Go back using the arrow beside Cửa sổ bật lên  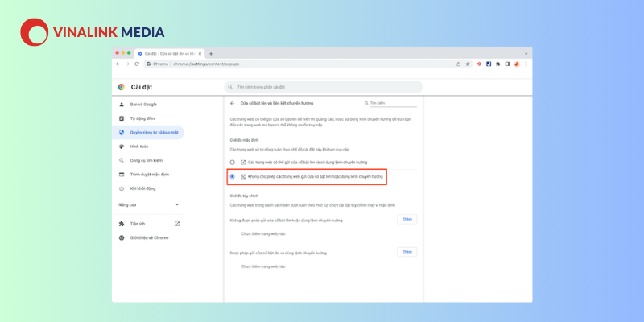[233, 104]
